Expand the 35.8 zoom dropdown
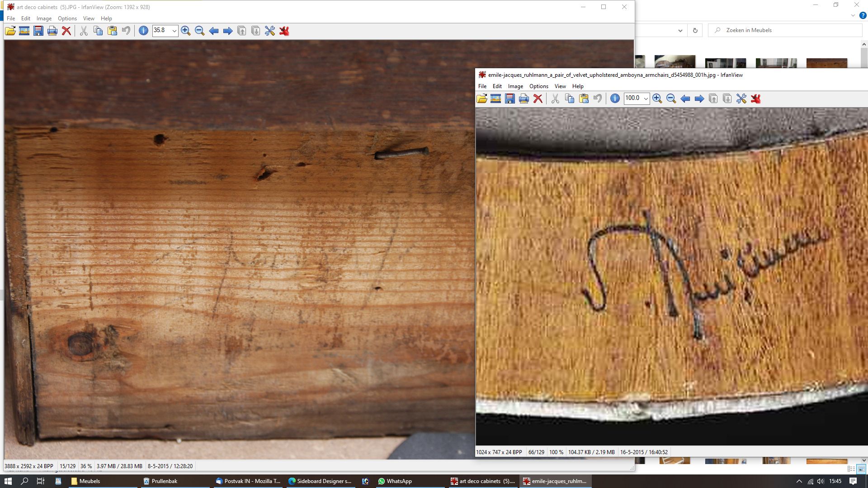Viewport: 868px width, 488px height. tap(174, 31)
